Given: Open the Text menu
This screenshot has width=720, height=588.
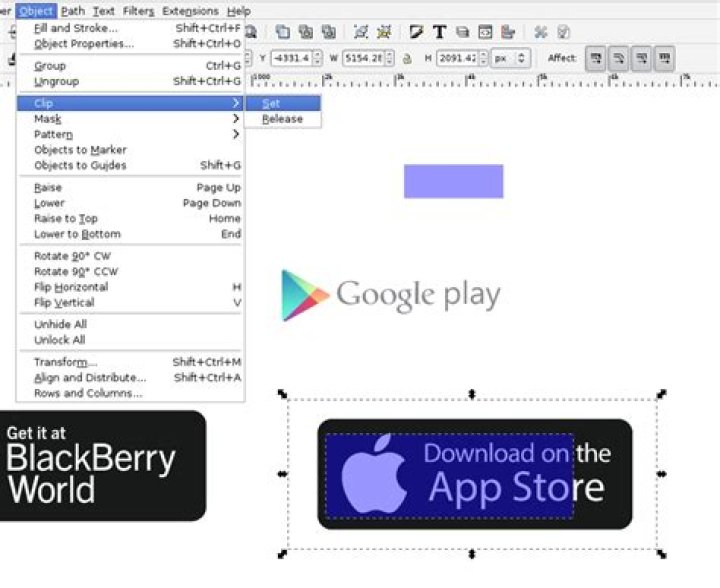Looking at the screenshot, I should click(x=104, y=11).
